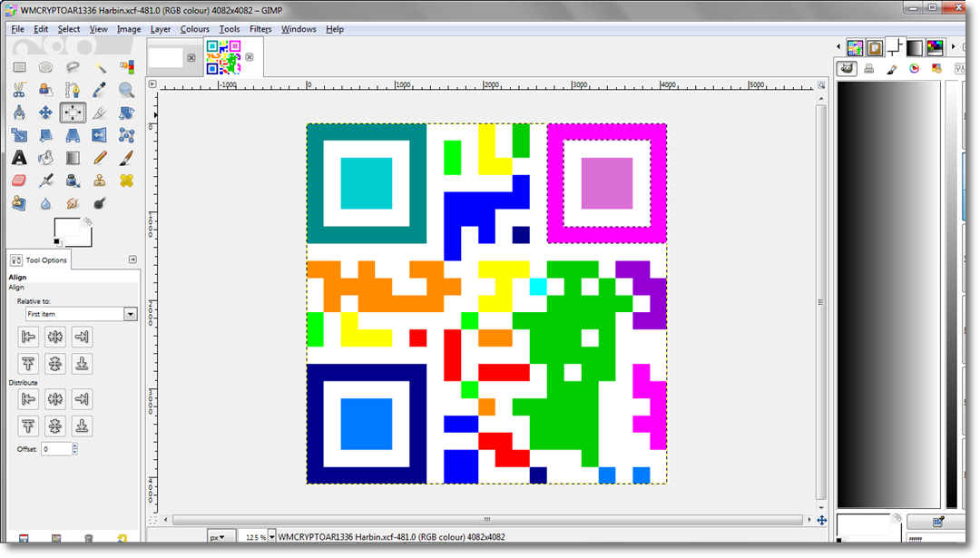Open the 12.5% zoom level dropdown
Screen dimensions: 980x558
point(272,537)
